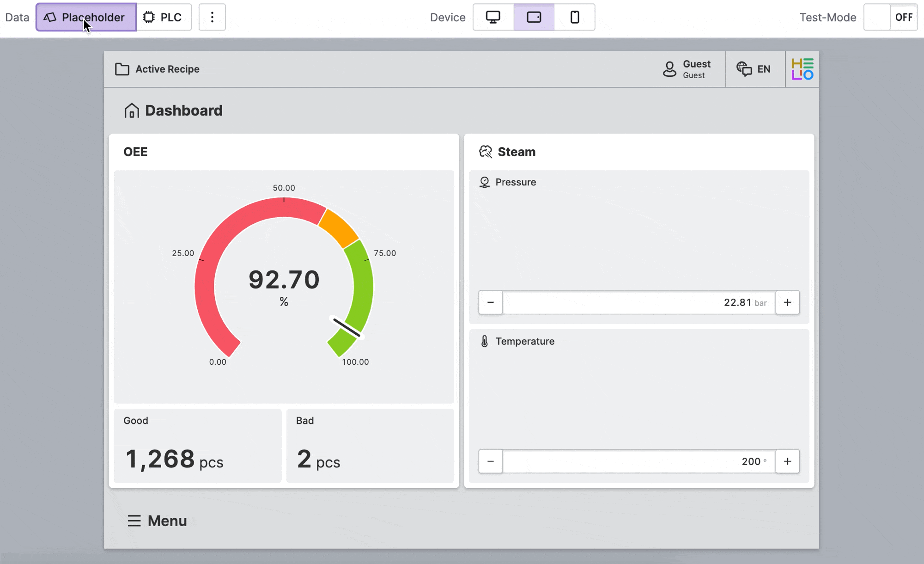Decrease Pressure with minus button

point(491,302)
